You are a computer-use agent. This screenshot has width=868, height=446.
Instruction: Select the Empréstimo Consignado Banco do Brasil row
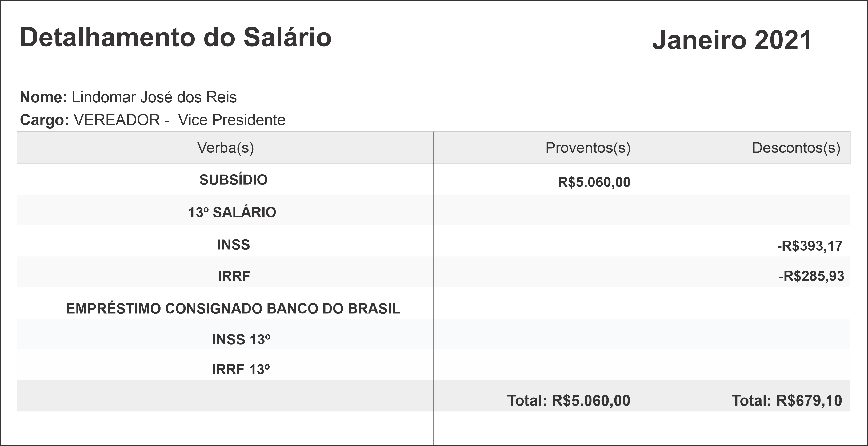233,309
